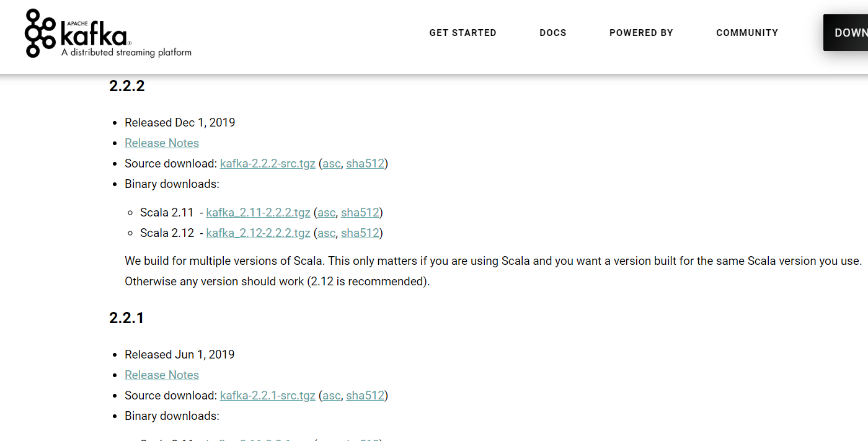868x441 pixels.
Task: Download kafka_2.12-2.2.2.tgz binary
Action: coord(258,233)
